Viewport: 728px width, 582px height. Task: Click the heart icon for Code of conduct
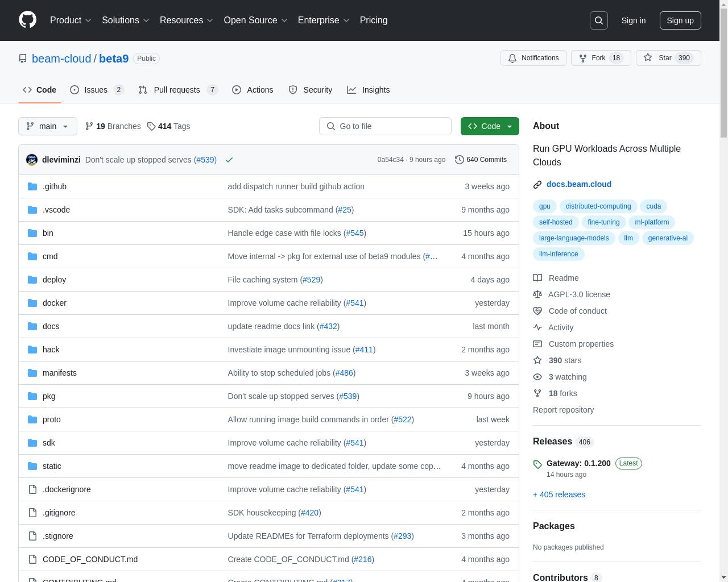[537, 311]
